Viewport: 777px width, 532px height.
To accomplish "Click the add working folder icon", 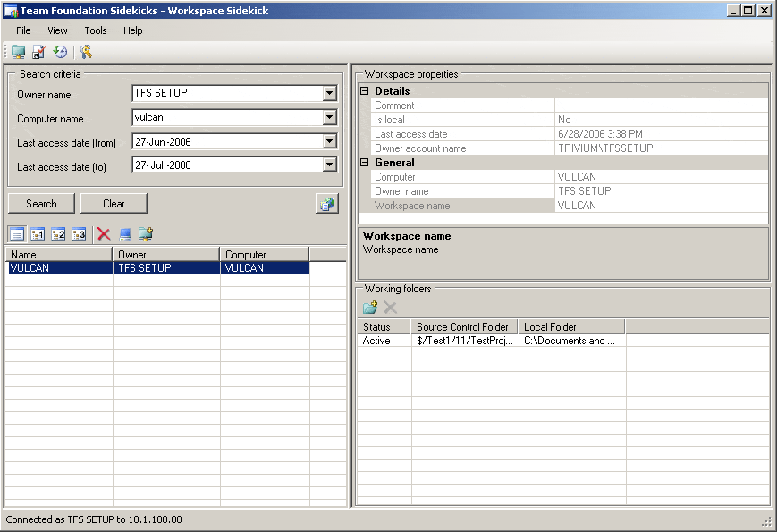I will click(x=370, y=308).
